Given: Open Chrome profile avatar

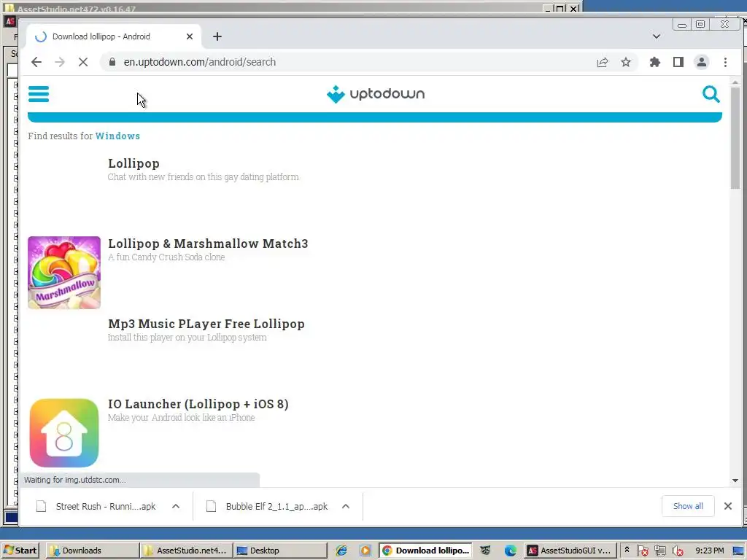Looking at the screenshot, I should pos(701,62).
